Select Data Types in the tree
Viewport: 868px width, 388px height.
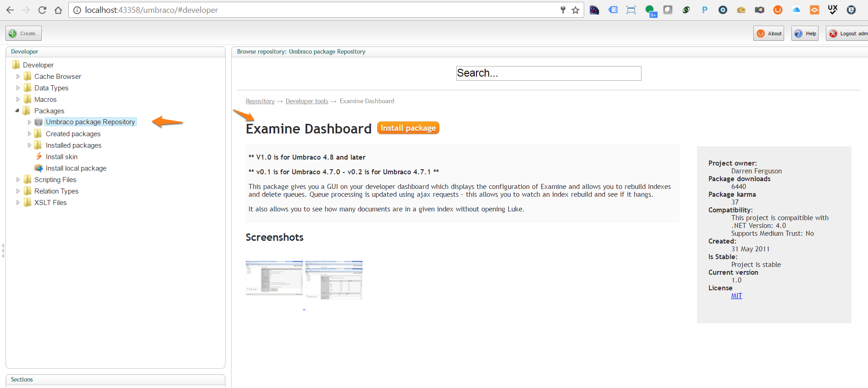click(51, 88)
